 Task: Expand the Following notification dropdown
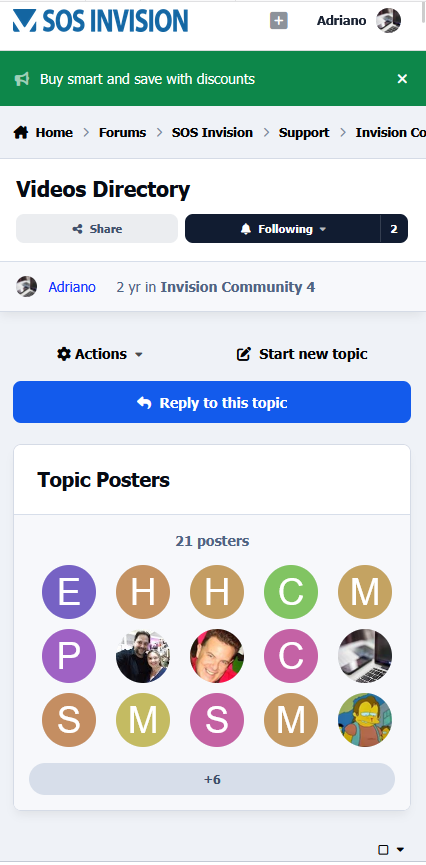tap(283, 228)
